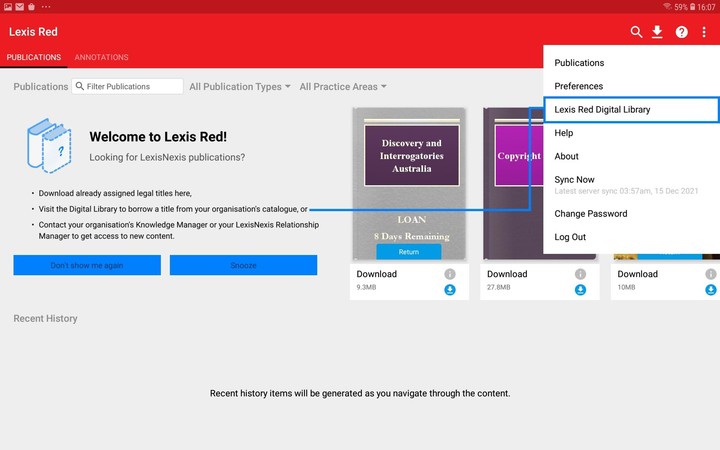Choose Lexis Red Digital Library menu item
The width and height of the screenshot is (720, 450).
pyautogui.click(x=631, y=109)
